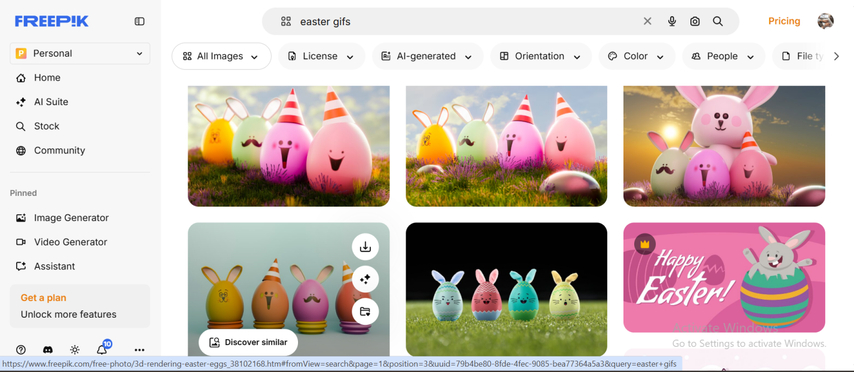
Task: Click the AI edit sparkle button on image
Action: [365, 279]
